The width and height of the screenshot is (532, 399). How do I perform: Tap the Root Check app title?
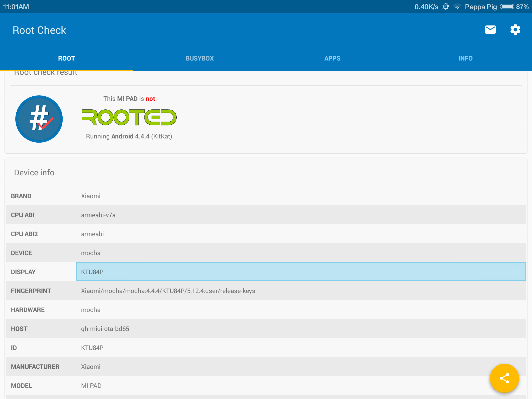[39, 30]
